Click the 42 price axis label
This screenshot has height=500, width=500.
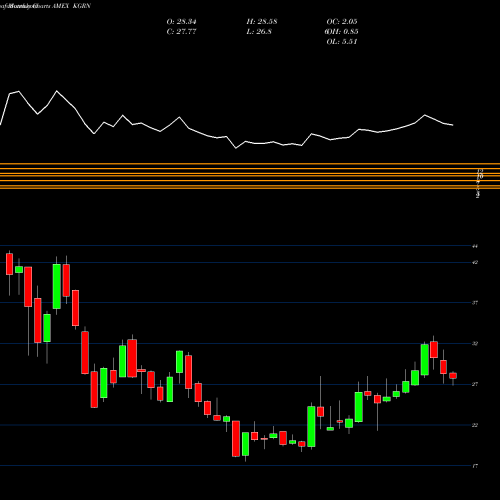point(475,262)
